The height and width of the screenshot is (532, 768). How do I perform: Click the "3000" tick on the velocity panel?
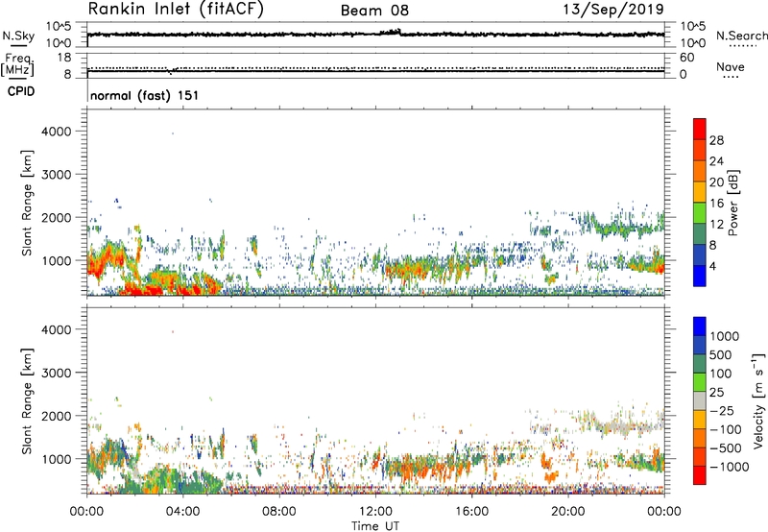pyautogui.click(x=57, y=373)
